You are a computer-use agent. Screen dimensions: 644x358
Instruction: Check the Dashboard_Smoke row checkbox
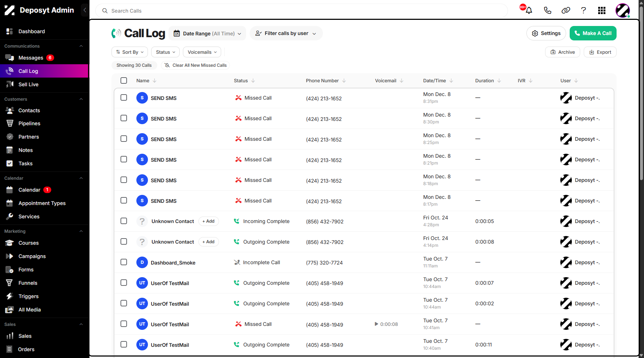(124, 262)
